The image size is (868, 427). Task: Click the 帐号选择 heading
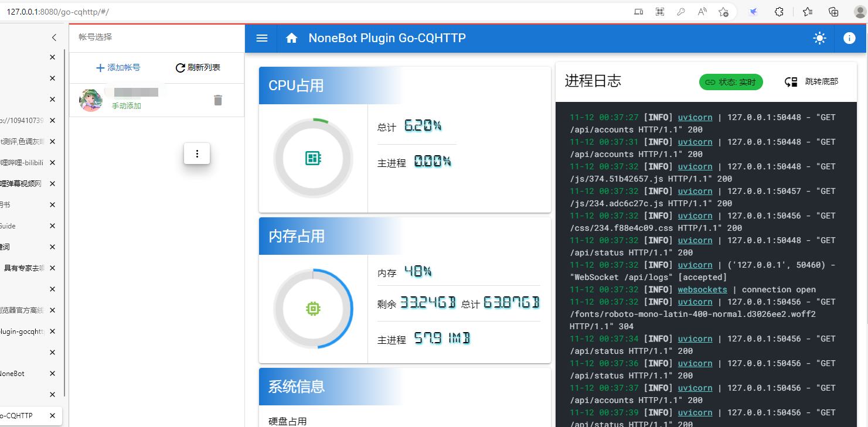pyautogui.click(x=95, y=37)
